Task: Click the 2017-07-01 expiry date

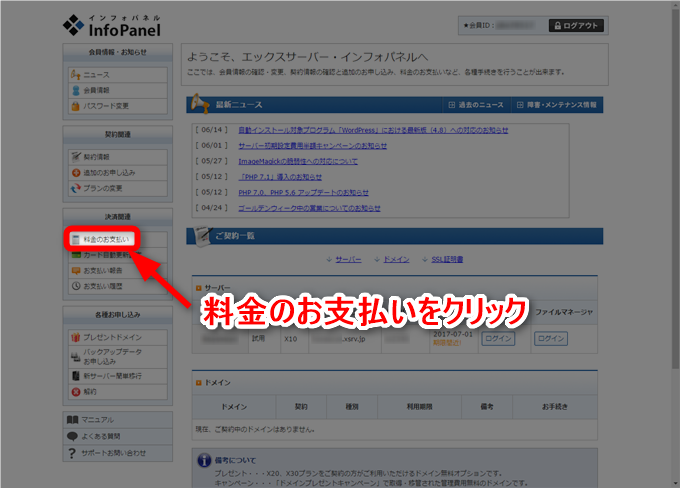Action: coord(453,334)
